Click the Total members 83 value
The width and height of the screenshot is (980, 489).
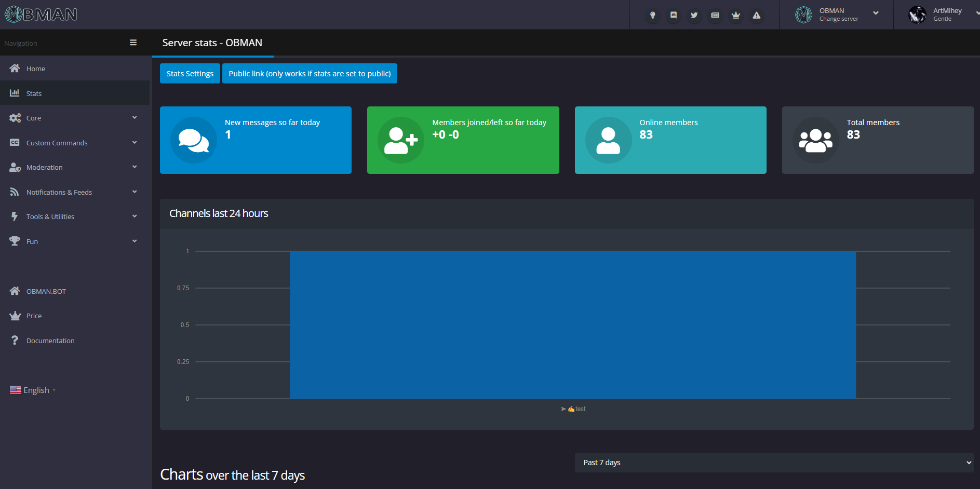[853, 135]
